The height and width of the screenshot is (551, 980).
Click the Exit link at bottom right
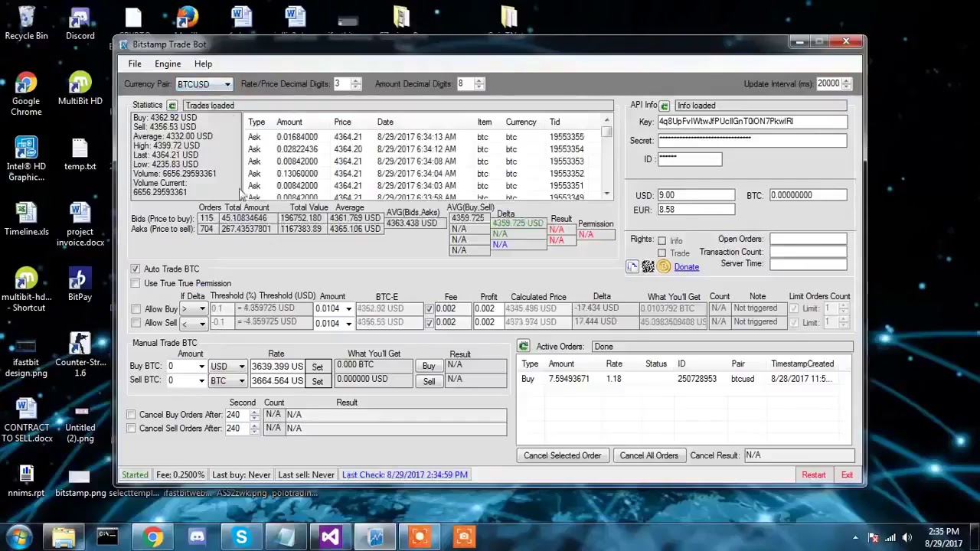(x=847, y=474)
